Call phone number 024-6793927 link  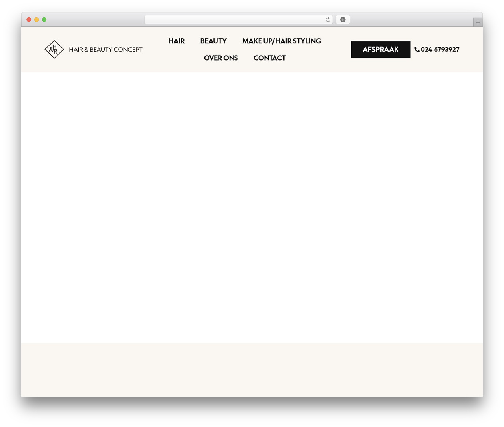[440, 50]
